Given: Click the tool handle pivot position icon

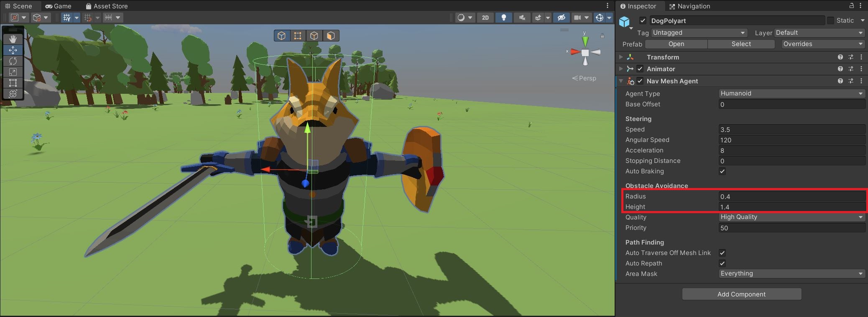Looking at the screenshot, I should (x=15, y=18).
